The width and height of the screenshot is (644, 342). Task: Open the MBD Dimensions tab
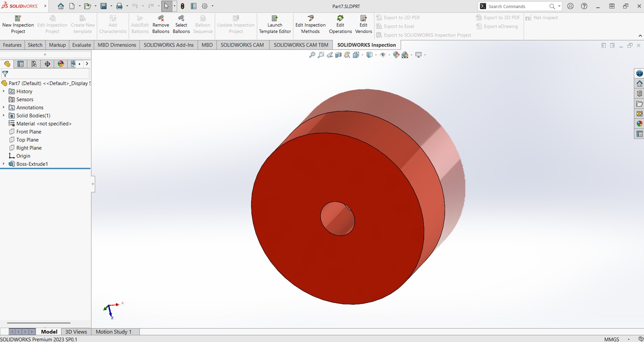coord(117,45)
